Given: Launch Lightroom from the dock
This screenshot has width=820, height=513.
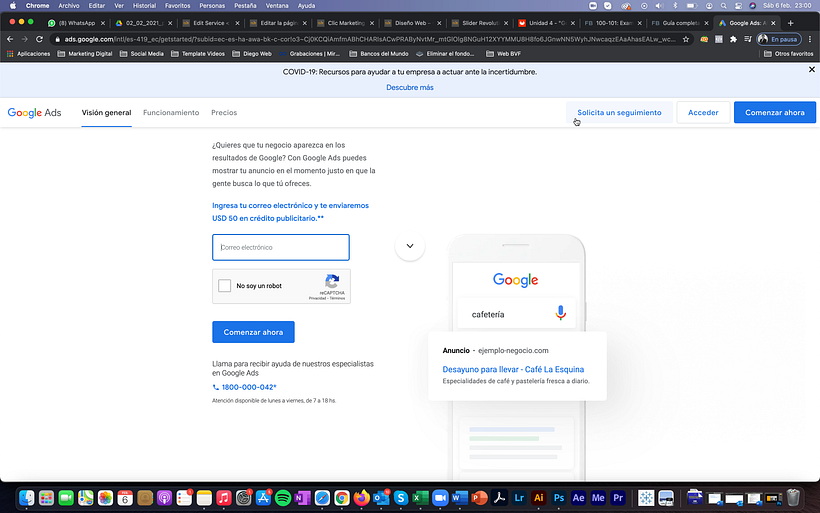Looking at the screenshot, I should point(519,498).
